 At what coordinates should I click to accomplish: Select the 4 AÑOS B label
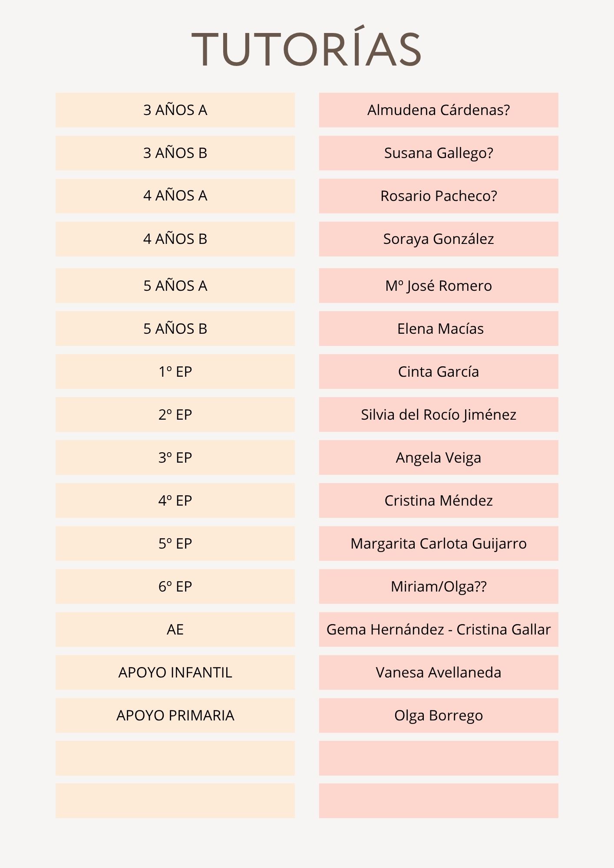[x=175, y=239]
